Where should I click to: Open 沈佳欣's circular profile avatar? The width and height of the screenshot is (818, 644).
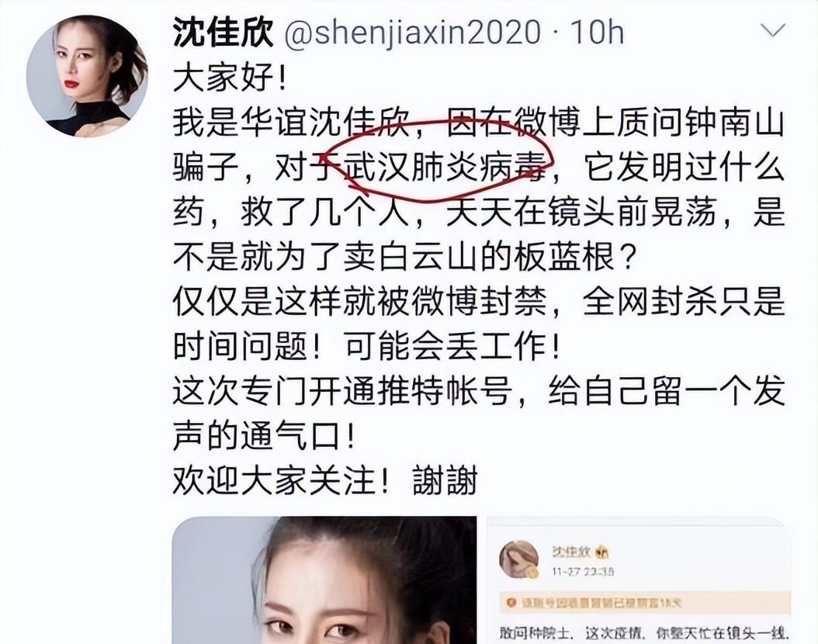point(87,76)
